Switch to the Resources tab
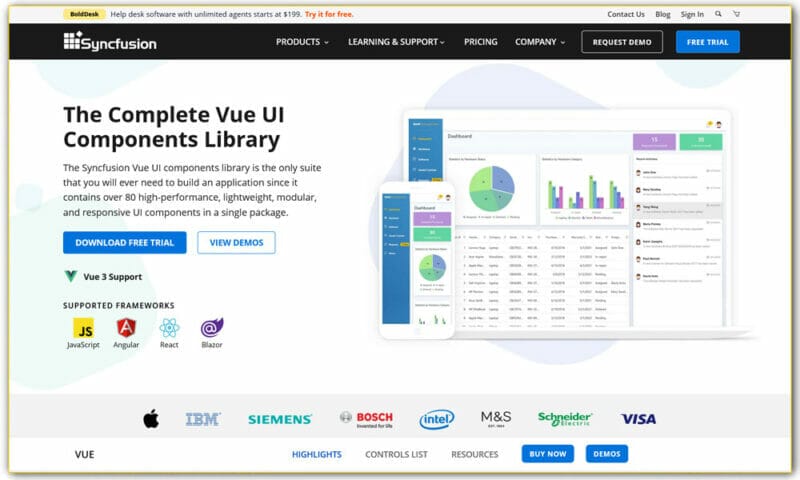The image size is (800, 480). point(474,454)
